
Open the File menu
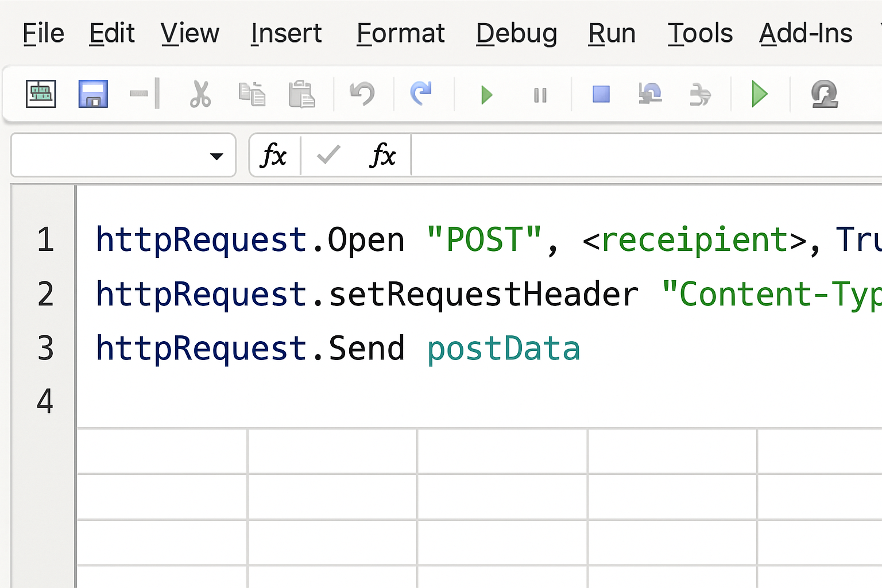[43, 33]
